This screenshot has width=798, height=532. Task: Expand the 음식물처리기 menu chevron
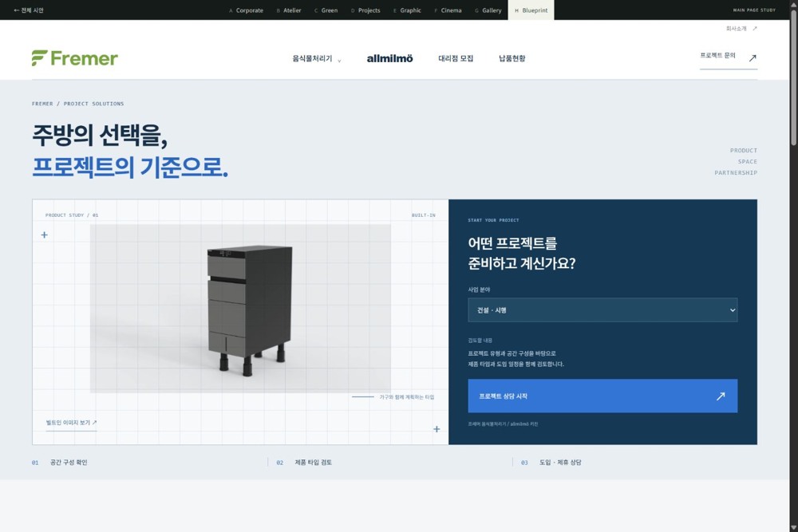point(339,61)
